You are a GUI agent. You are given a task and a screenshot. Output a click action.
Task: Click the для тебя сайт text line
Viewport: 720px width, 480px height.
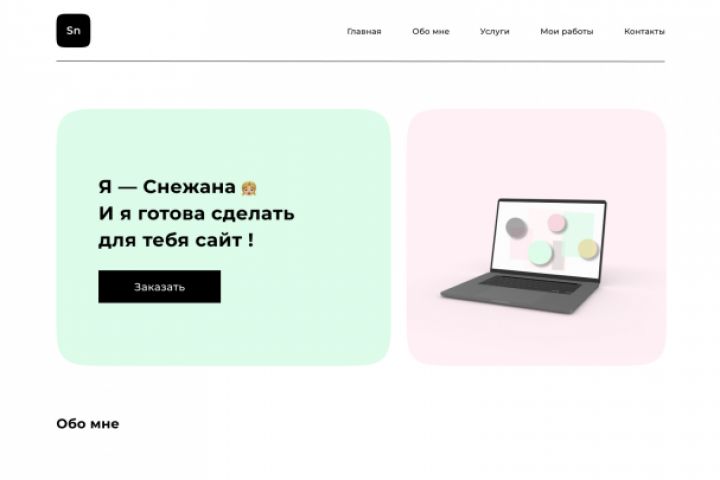176,240
